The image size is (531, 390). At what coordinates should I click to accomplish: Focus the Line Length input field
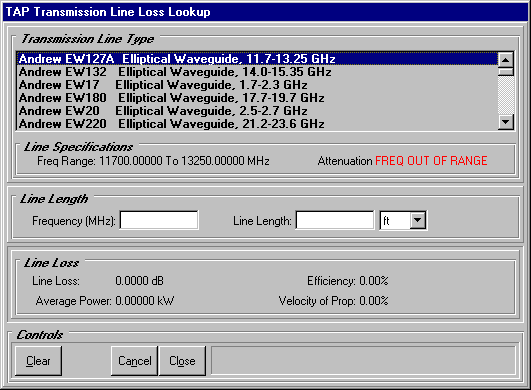pos(335,220)
